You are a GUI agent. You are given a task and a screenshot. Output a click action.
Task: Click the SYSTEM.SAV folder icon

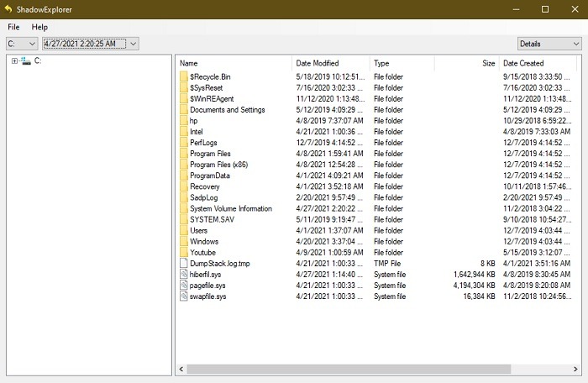point(184,219)
